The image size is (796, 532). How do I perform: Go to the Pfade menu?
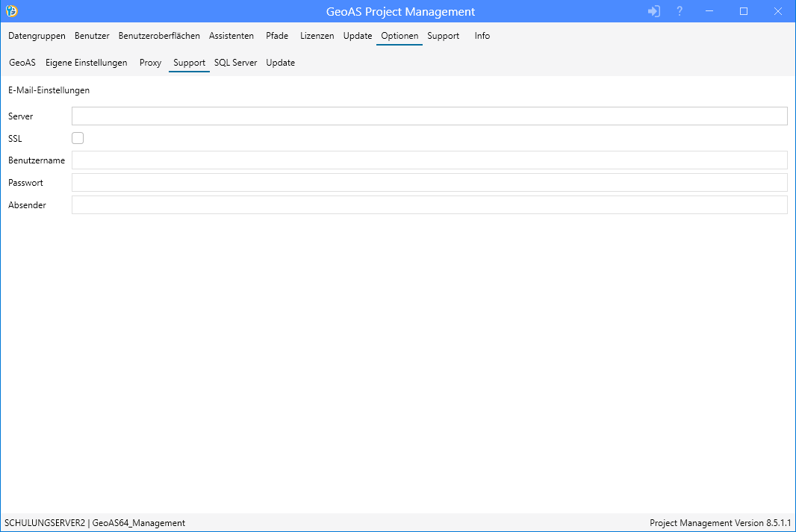[x=277, y=36]
